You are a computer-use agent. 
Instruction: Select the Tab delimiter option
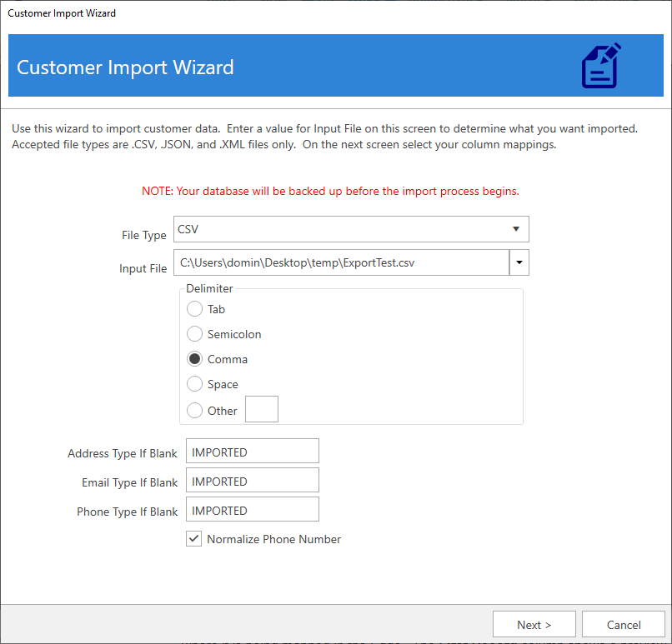point(194,309)
